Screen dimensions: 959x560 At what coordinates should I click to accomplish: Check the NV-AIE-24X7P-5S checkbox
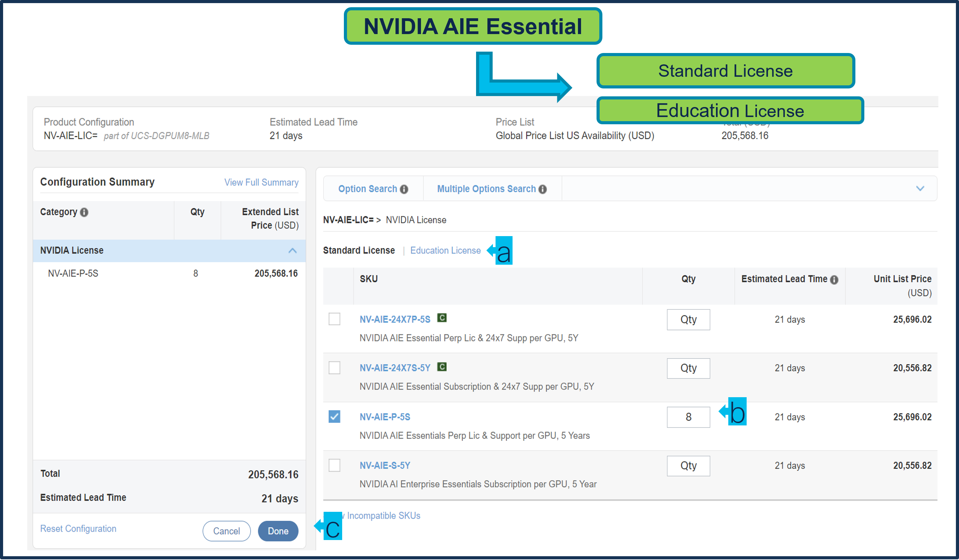point(334,319)
